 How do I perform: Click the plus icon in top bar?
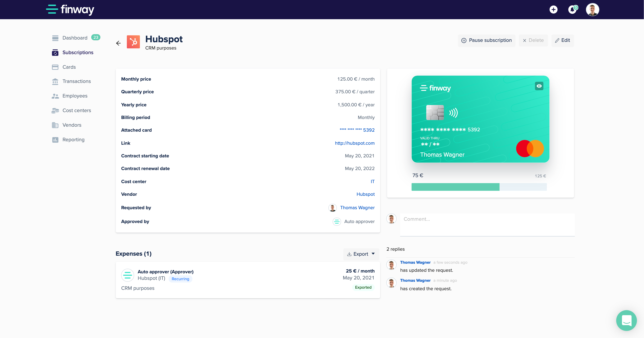[554, 10]
